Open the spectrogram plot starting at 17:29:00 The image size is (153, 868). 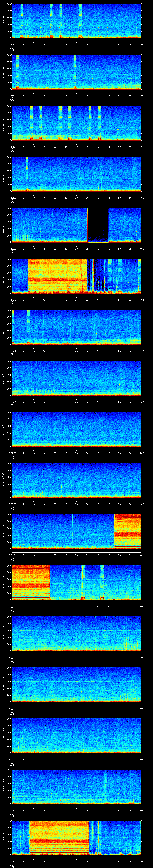click(76, 786)
